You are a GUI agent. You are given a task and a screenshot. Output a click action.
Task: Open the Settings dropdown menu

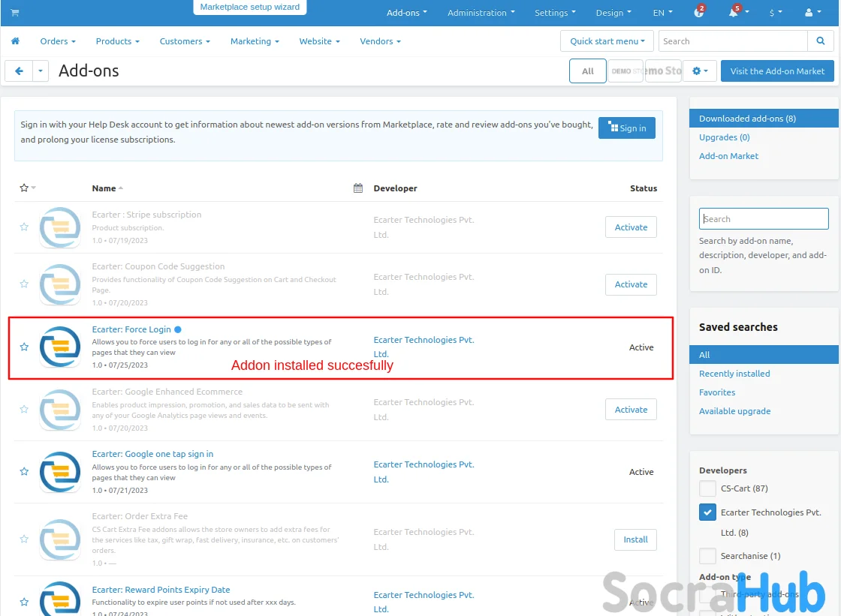pos(555,12)
